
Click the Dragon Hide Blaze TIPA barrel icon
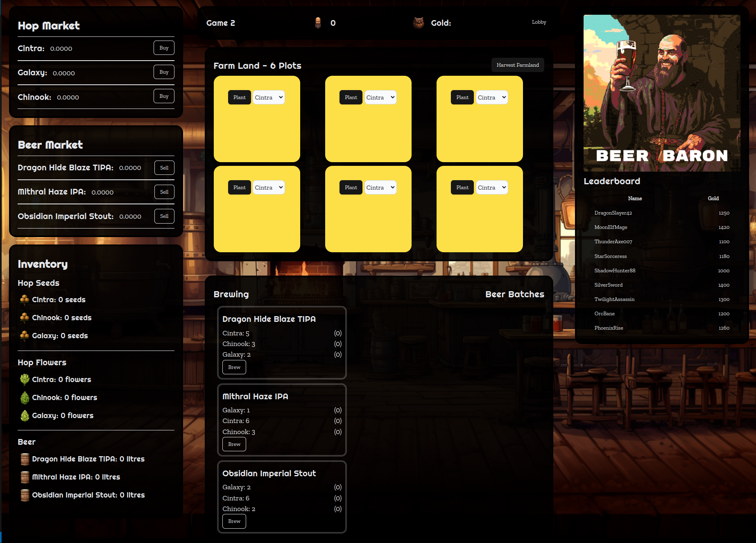click(25, 459)
